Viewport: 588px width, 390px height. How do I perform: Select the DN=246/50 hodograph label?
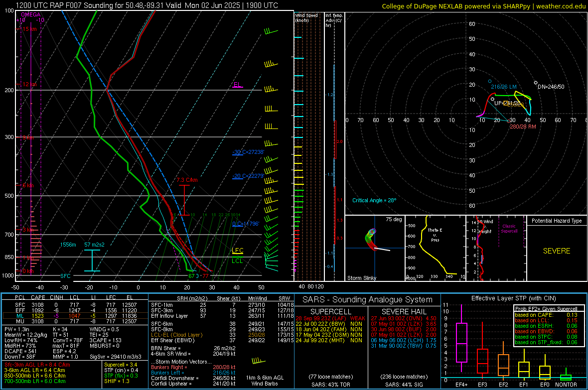pos(551,87)
